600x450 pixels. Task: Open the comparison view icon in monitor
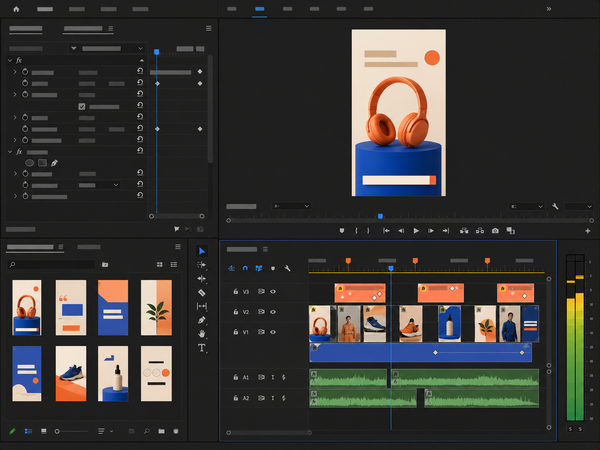(x=510, y=231)
